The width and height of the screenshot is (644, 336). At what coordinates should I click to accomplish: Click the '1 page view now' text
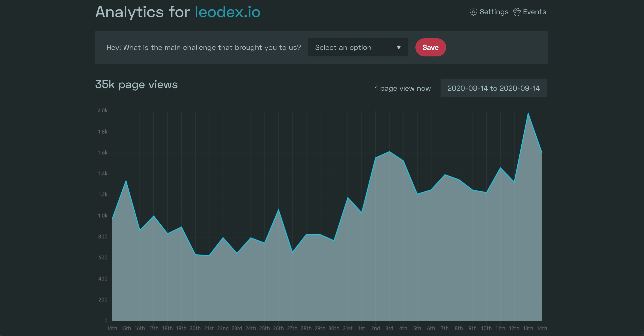(x=403, y=88)
